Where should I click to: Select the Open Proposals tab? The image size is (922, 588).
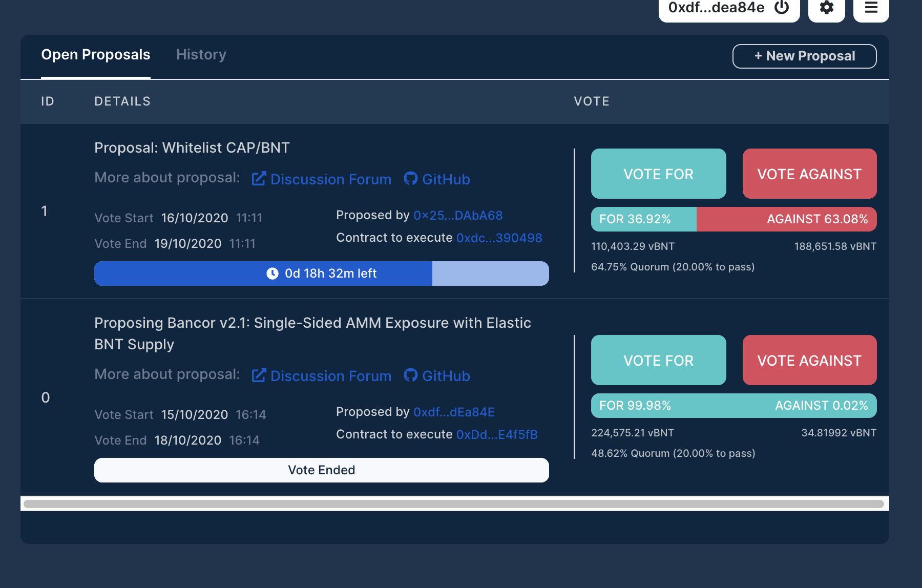(x=96, y=55)
